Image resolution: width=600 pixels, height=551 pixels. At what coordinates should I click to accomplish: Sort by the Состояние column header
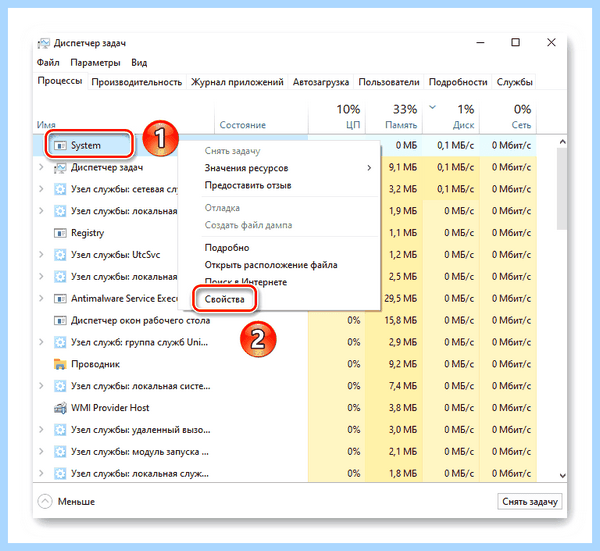261,117
